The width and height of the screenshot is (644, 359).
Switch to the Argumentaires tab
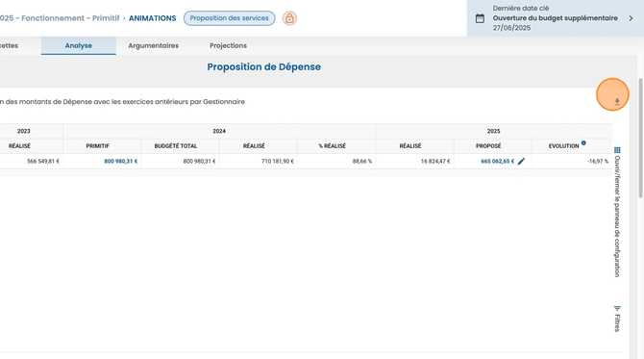coord(153,45)
